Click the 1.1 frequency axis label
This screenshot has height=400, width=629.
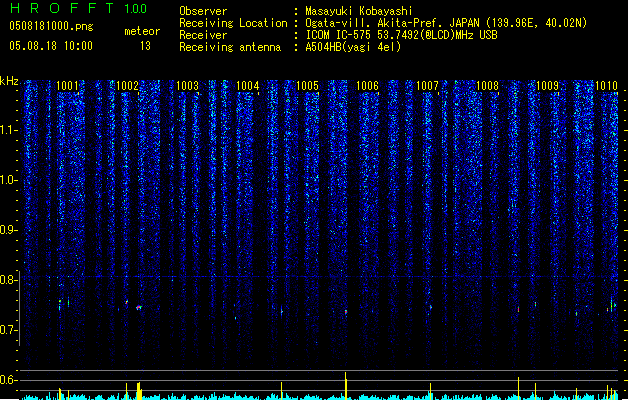point(9,130)
